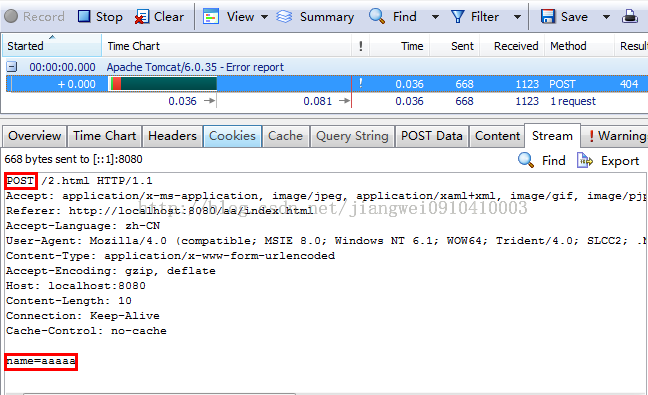Viewport: 648px width, 395px height.
Task: Click the 'Cache-Control: no-cache' line
Action: pyautogui.click(x=86, y=331)
